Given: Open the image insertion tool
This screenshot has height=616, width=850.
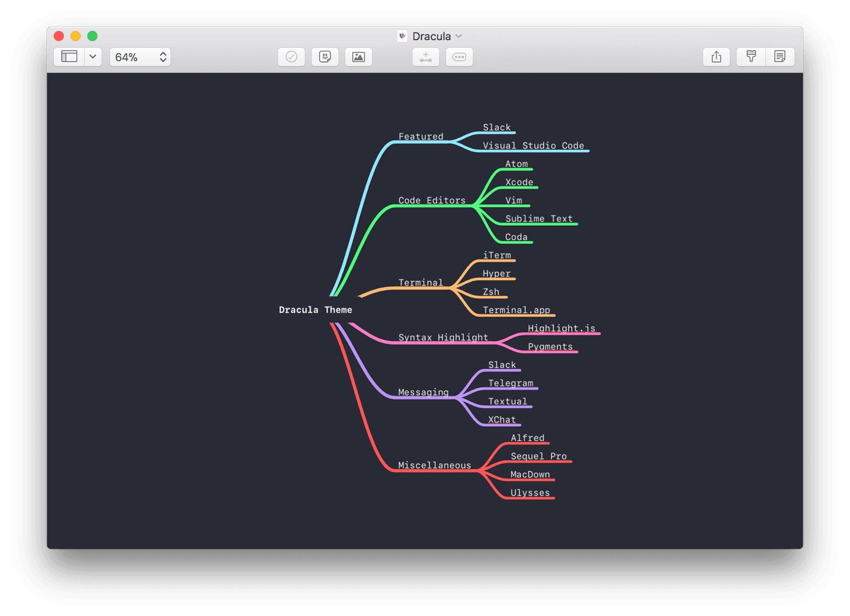Looking at the screenshot, I should tap(358, 57).
